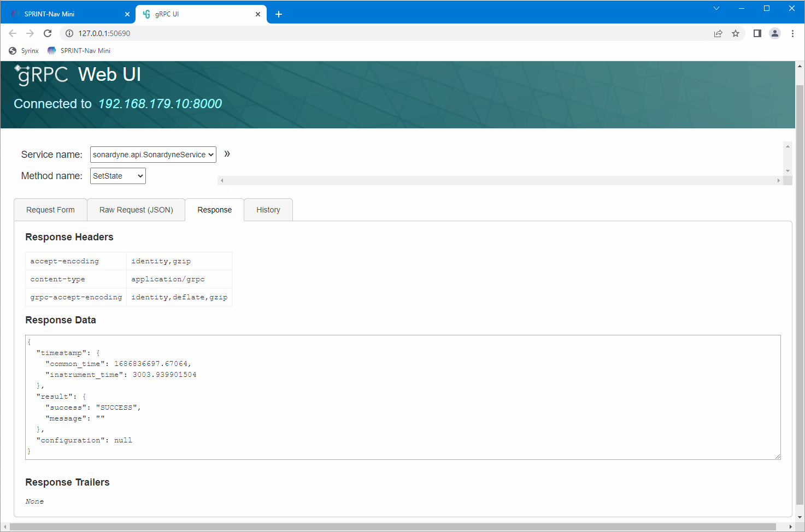Bookmark this page with star icon
This screenshot has width=805, height=532.
pyautogui.click(x=736, y=33)
